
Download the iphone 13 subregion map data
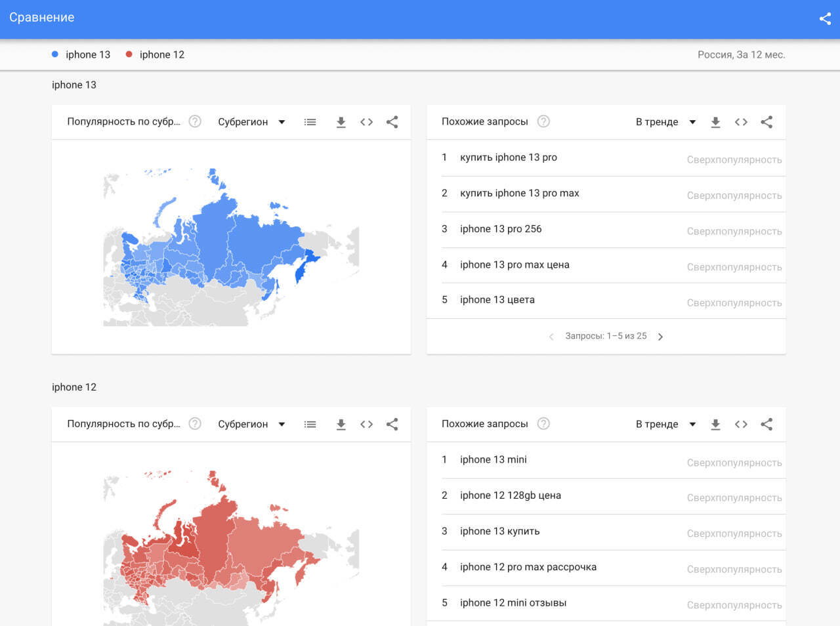tap(341, 122)
